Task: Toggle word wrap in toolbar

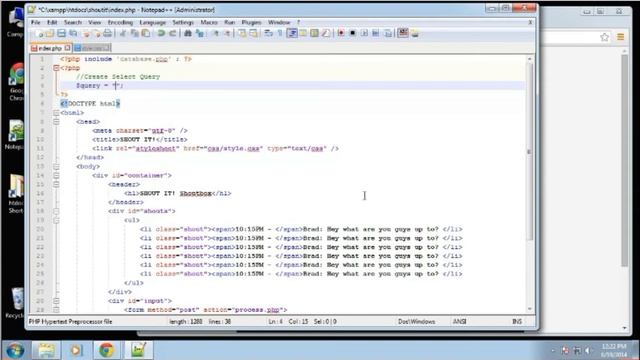Action: (x=268, y=33)
